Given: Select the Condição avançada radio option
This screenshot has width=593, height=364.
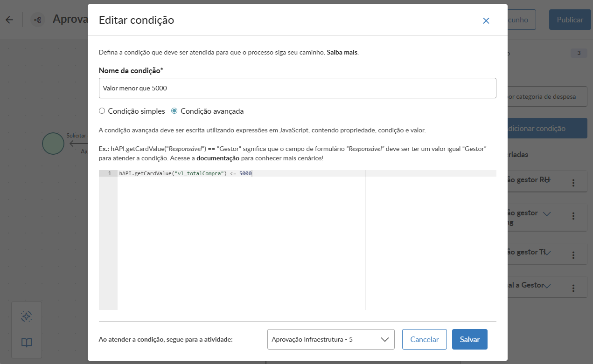Looking at the screenshot, I should pyautogui.click(x=174, y=111).
